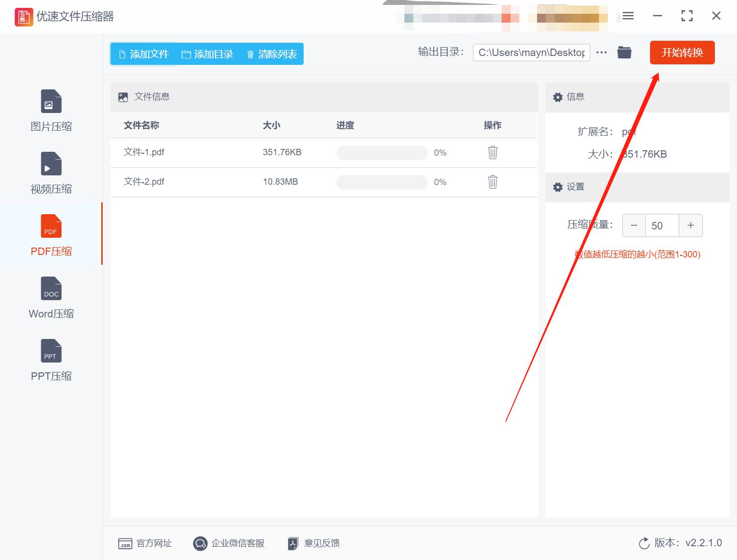The width and height of the screenshot is (737, 560).
Task: Decrease compression quality with minus stepper
Action: pyautogui.click(x=634, y=225)
